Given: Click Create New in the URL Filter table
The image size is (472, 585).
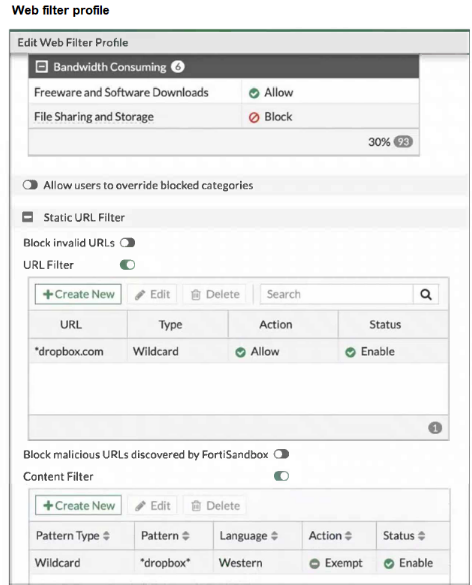Looking at the screenshot, I should pos(78,294).
